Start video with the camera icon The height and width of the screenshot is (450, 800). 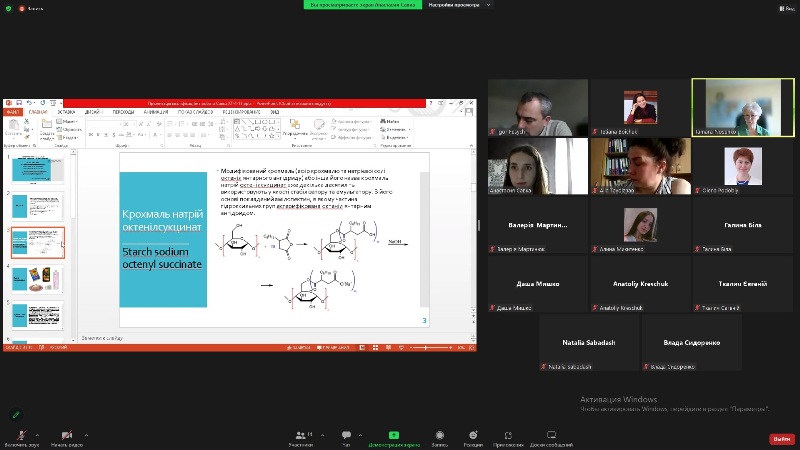(67, 438)
